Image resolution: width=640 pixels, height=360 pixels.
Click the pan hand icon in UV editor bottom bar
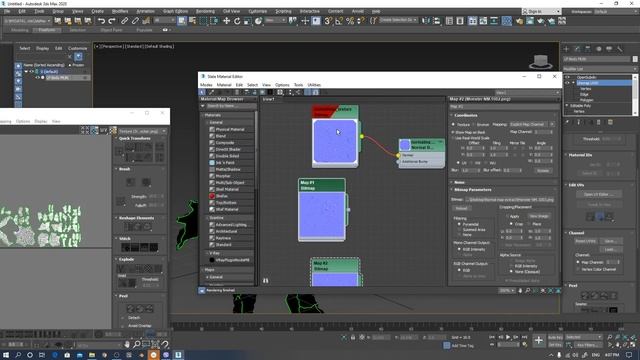tap(127, 344)
